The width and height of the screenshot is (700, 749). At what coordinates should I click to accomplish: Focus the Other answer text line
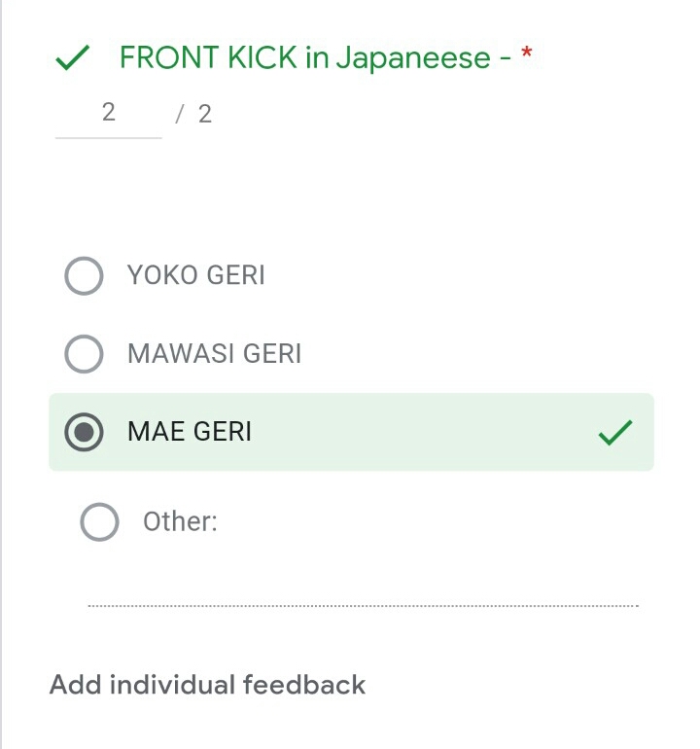coord(362,593)
